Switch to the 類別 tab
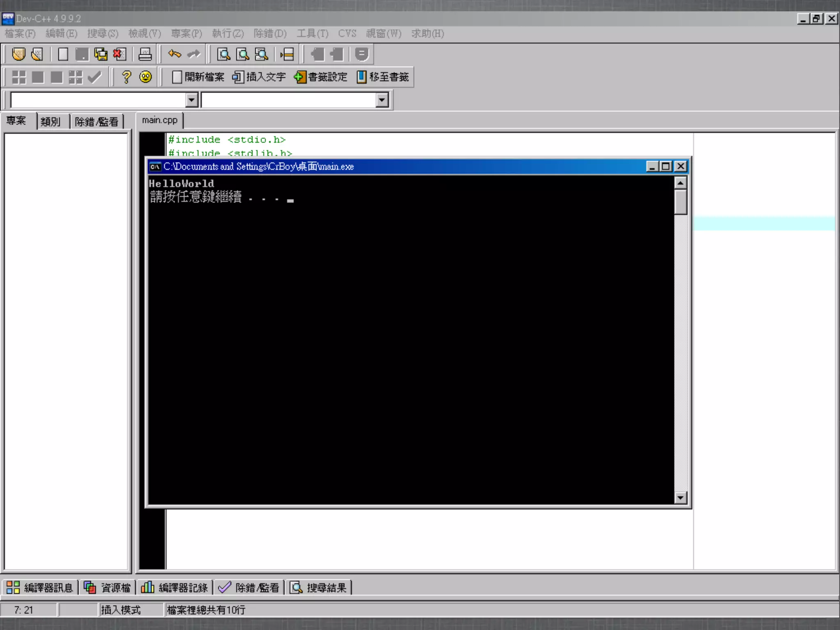This screenshot has height=630, width=840. pyautogui.click(x=50, y=121)
